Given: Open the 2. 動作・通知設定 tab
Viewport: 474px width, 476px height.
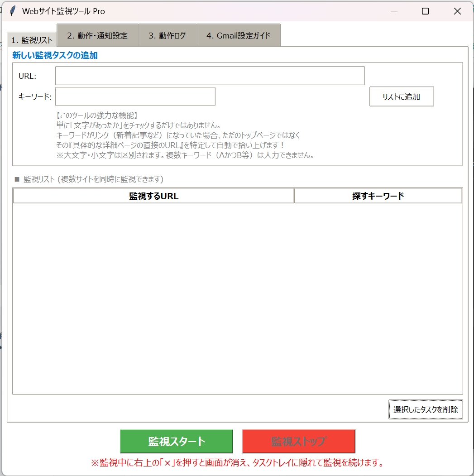Looking at the screenshot, I should pyautogui.click(x=97, y=35).
